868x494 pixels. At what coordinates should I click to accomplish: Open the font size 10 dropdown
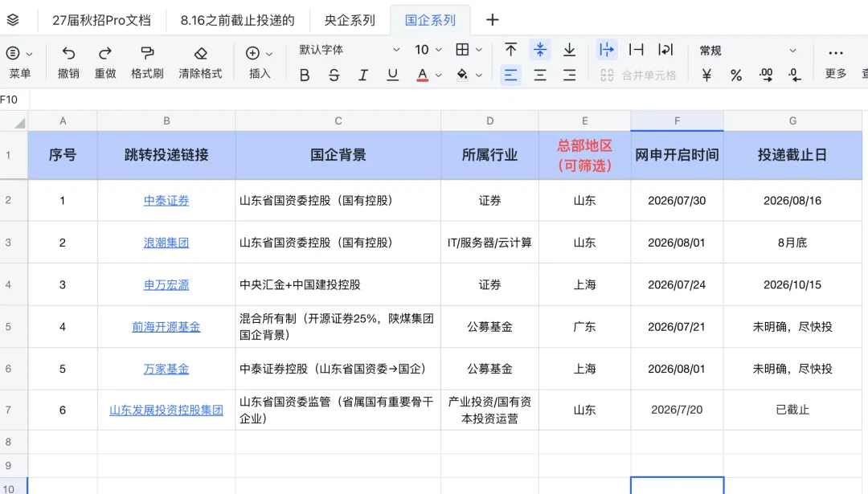428,50
